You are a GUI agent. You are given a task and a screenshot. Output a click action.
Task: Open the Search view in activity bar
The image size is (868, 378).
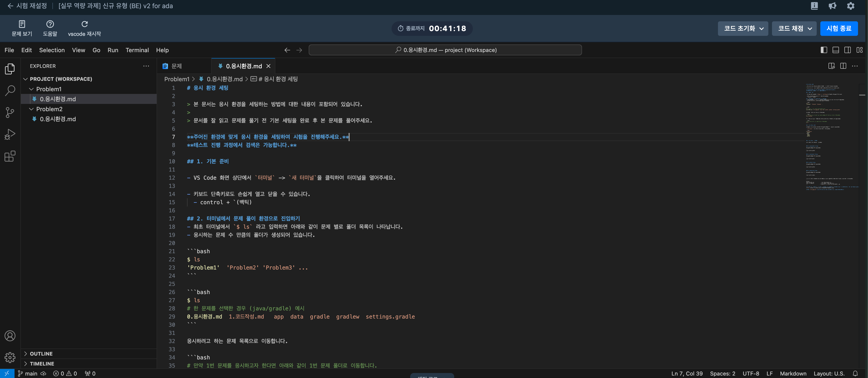point(10,90)
